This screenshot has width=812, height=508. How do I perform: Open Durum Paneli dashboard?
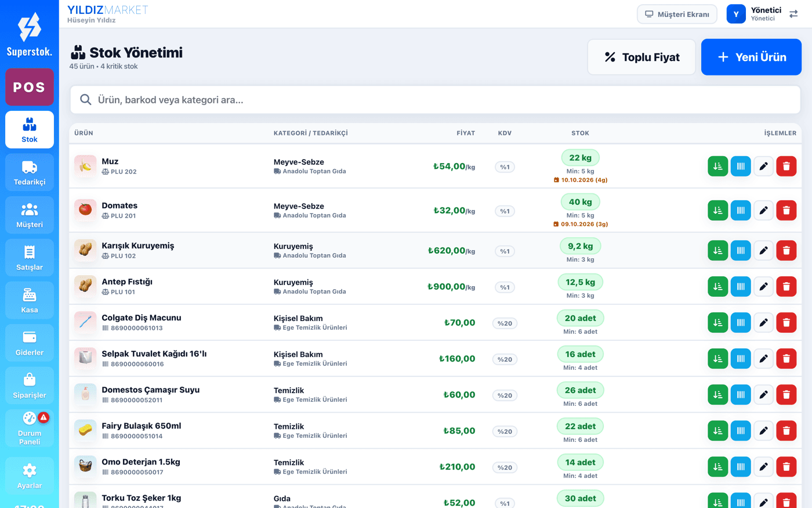30,428
